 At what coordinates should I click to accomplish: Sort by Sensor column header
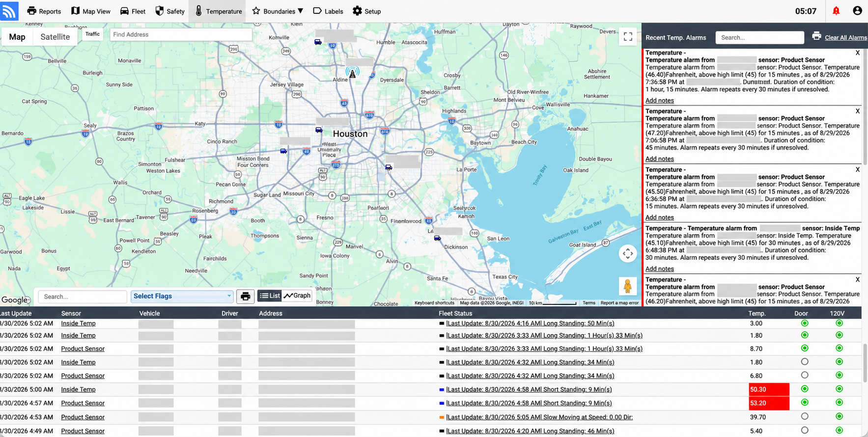click(71, 313)
